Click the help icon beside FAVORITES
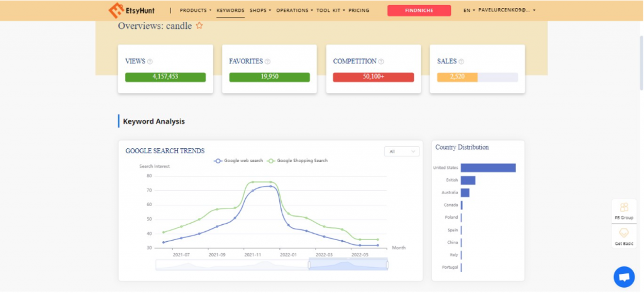 268,62
